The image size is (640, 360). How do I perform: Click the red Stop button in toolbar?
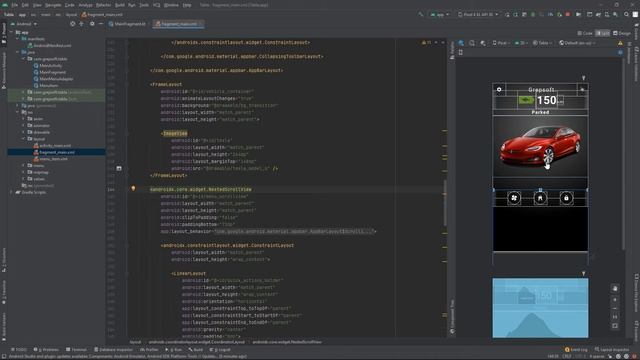(568, 14)
